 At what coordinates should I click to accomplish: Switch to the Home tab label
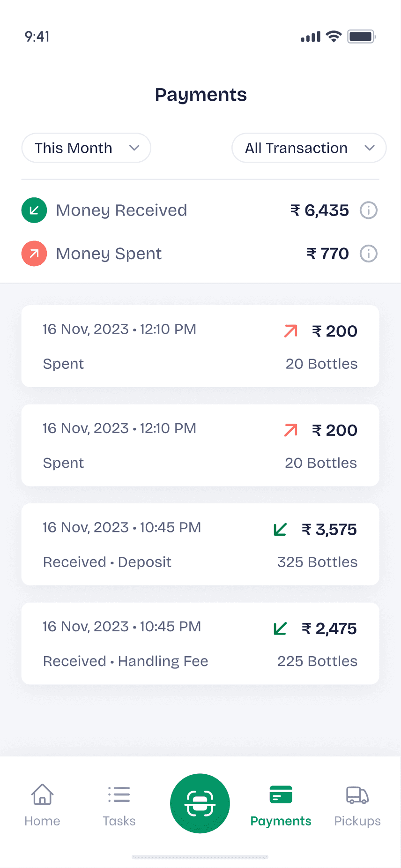pos(42,821)
